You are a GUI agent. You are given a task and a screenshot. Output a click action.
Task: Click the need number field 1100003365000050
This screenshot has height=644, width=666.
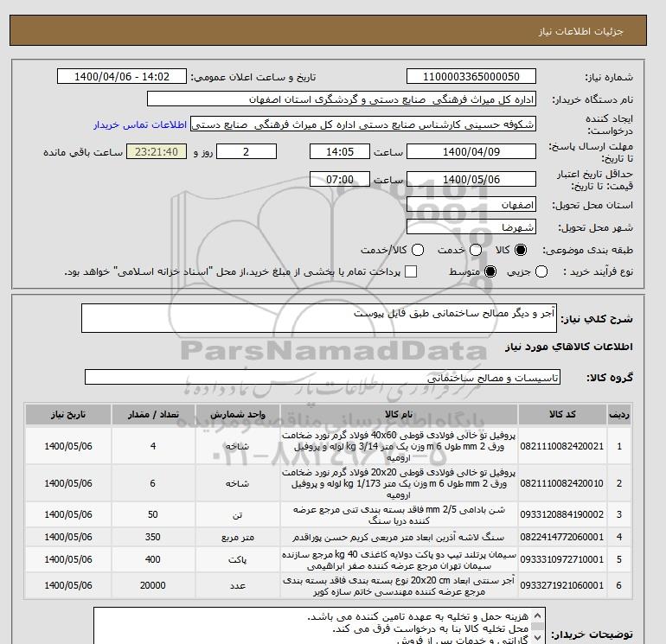471,76
